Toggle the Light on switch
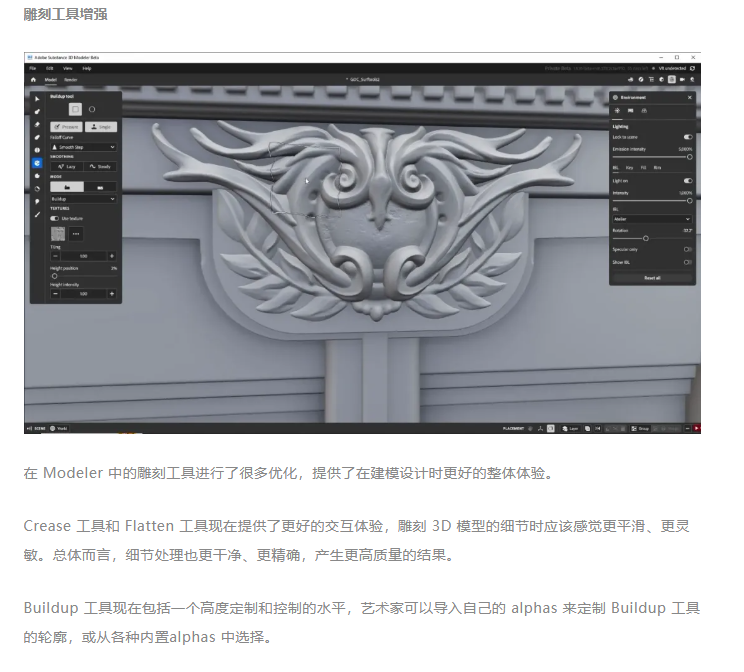 coord(688,180)
